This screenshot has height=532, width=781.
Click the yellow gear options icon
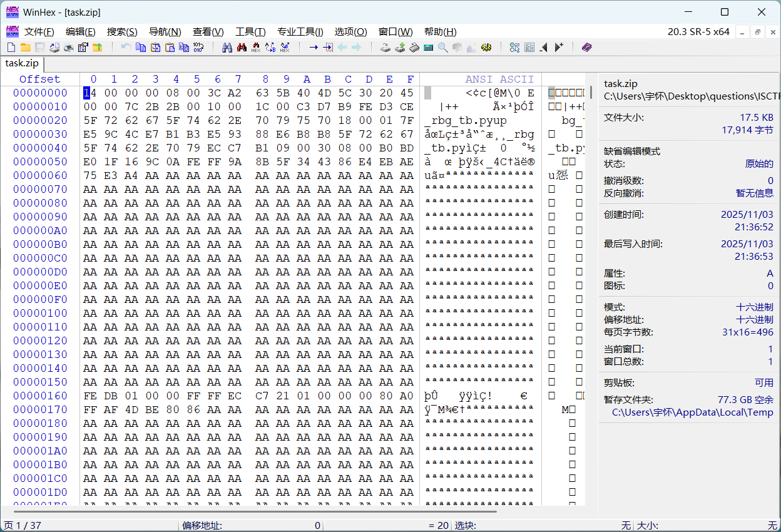pyautogui.click(x=486, y=48)
